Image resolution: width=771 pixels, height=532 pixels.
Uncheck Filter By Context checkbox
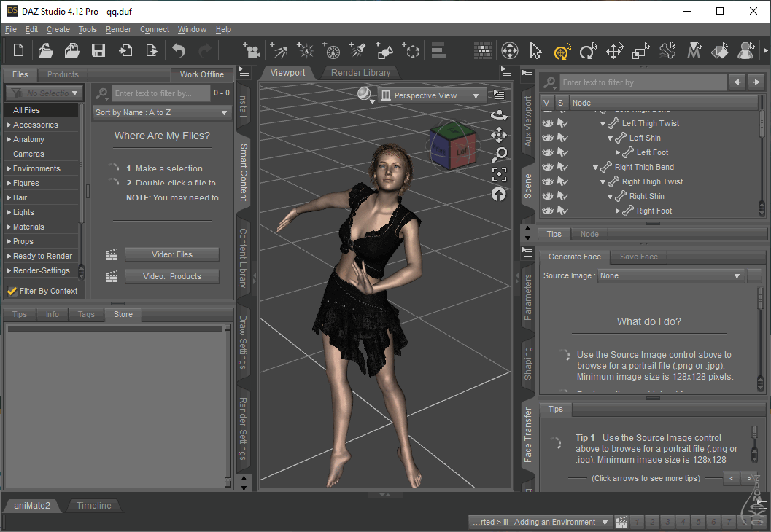tap(12, 291)
